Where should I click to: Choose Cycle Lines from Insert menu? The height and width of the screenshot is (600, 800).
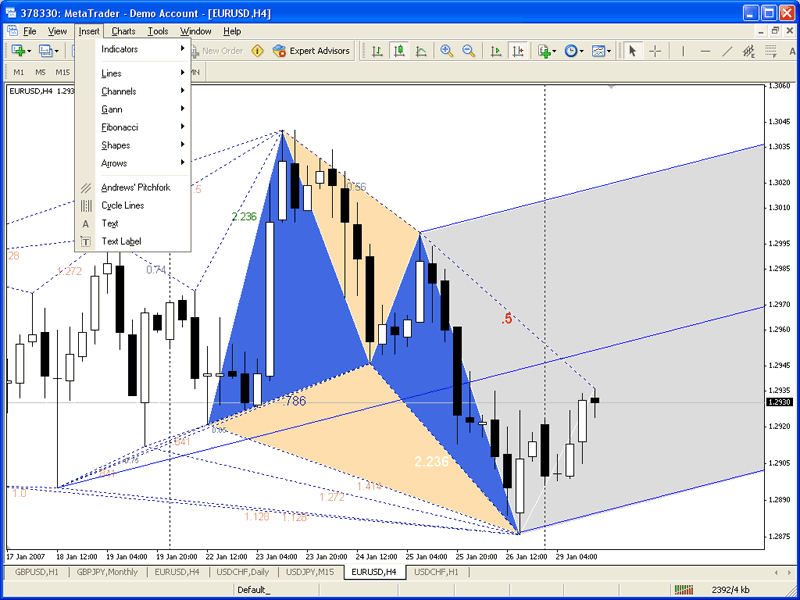pyautogui.click(x=133, y=206)
